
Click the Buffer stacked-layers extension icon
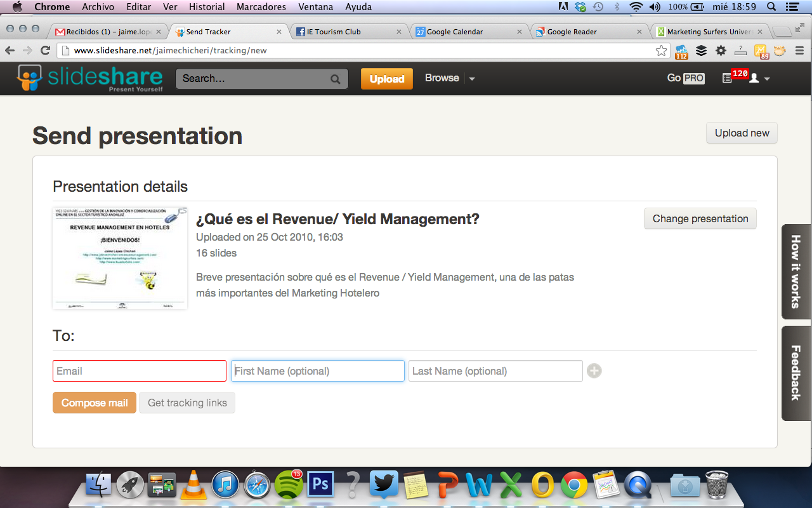coord(701,50)
